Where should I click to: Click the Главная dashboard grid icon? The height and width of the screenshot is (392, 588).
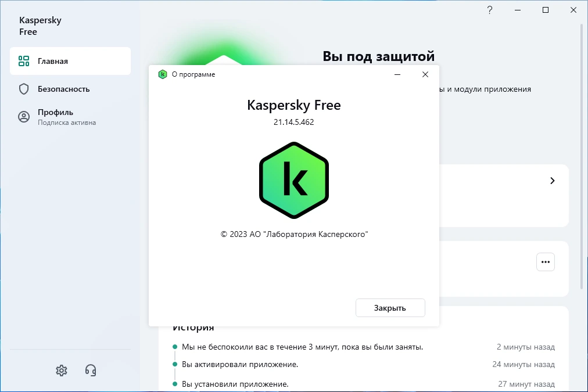(24, 61)
